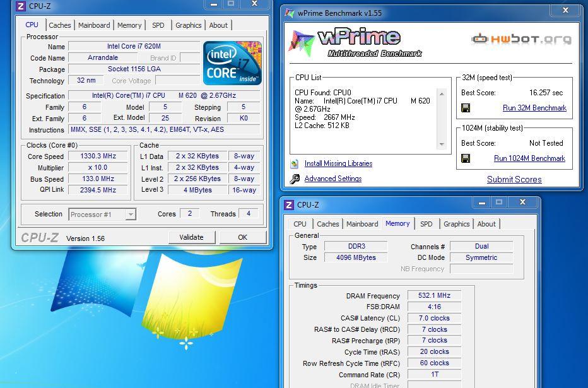Click the Validate button in CPU-Z
Screen dimensions: 588x388
pyautogui.click(x=192, y=237)
